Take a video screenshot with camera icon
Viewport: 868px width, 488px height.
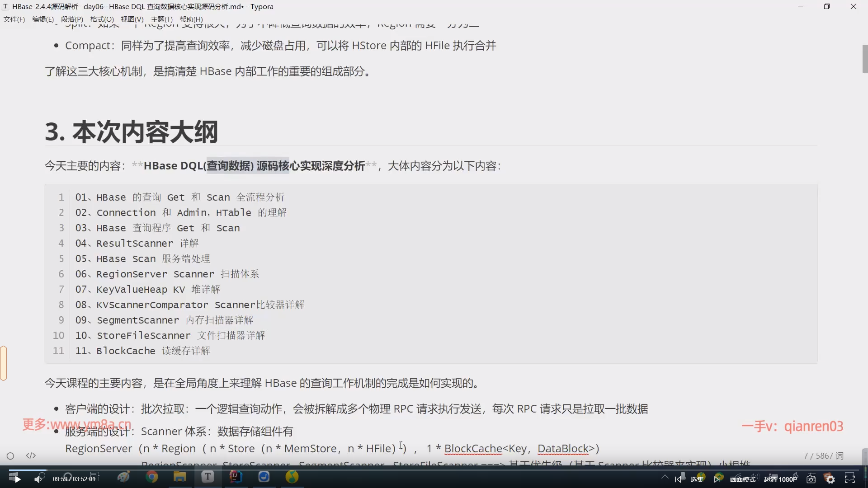(811, 479)
